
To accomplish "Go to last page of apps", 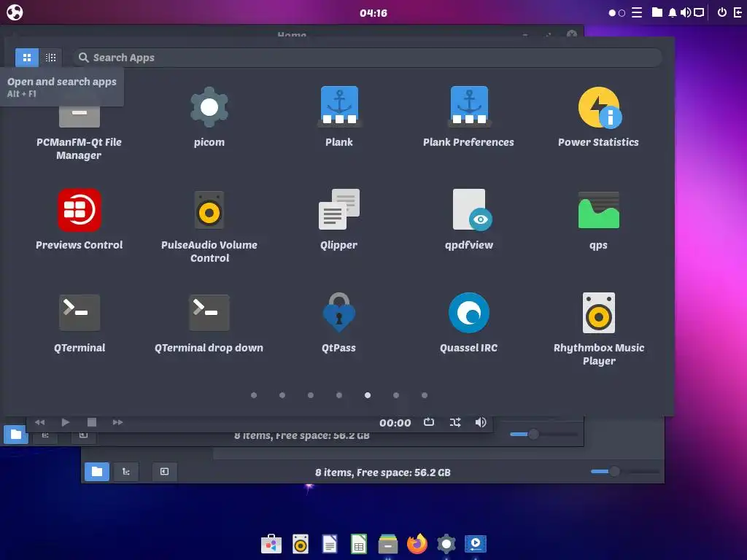I will 425,395.
